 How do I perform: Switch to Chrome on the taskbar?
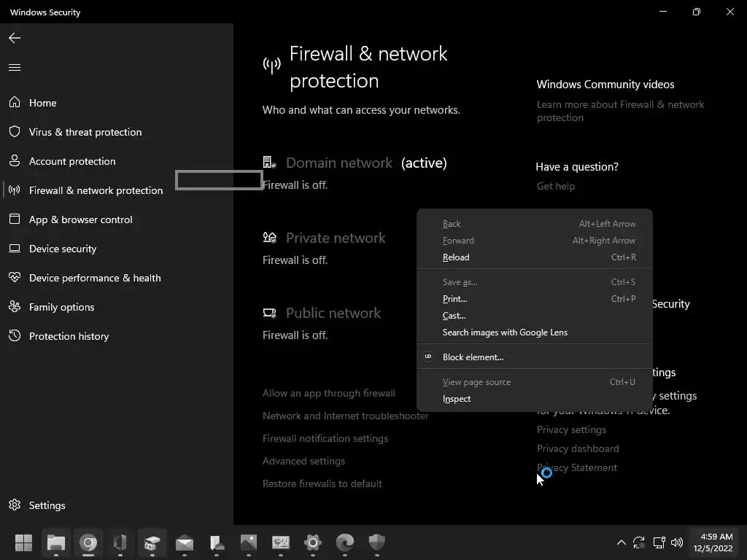click(x=88, y=542)
